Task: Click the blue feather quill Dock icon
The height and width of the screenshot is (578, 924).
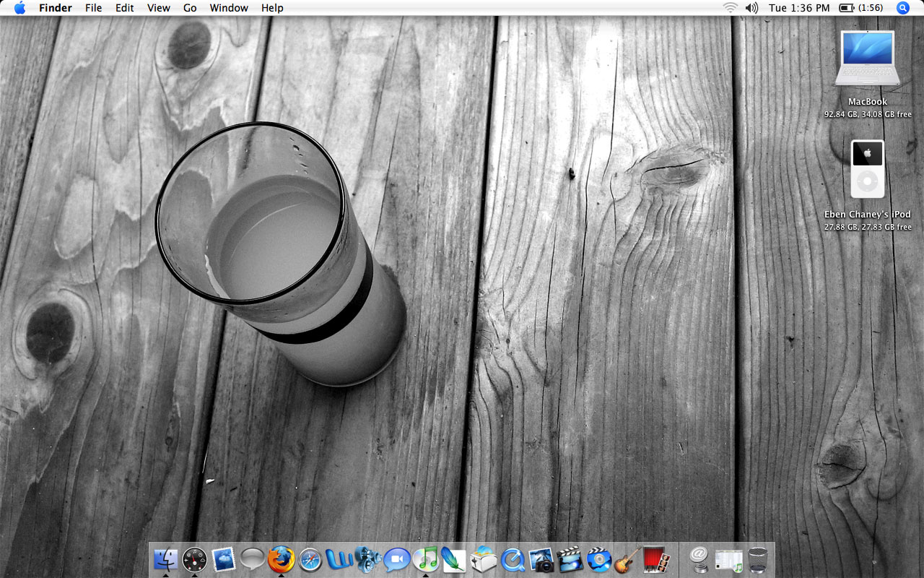Action: pos(454,559)
